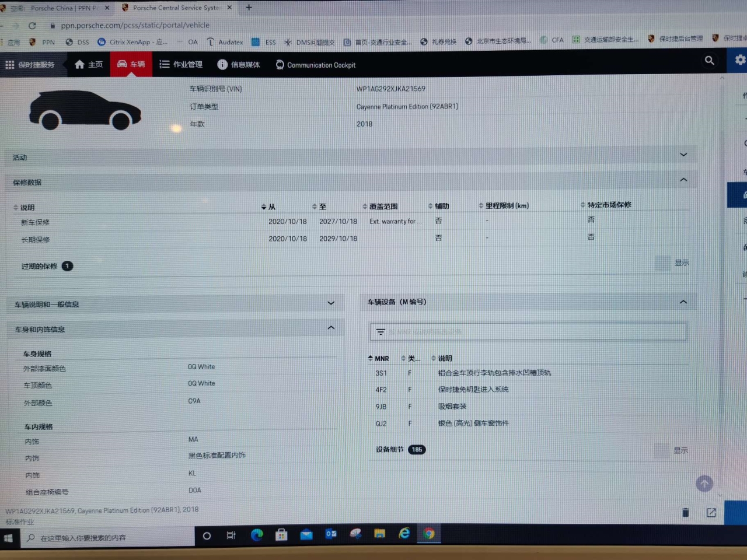The width and height of the screenshot is (747, 560).
Task: Open the Audatex bookmark
Action: click(x=225, y=42)
